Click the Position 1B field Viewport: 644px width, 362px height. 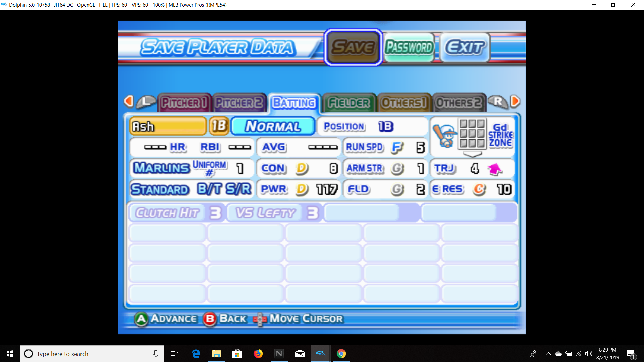pyautogui.click(x=372, y=126)
